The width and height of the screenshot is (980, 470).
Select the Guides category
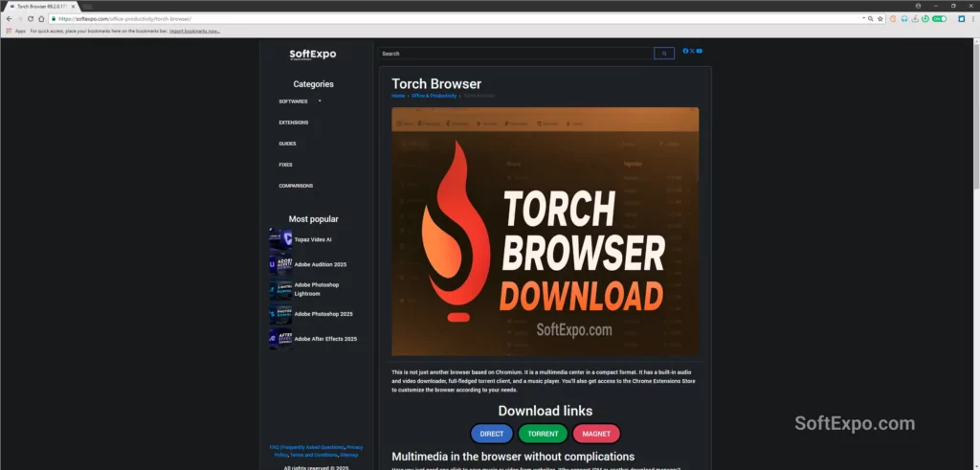coord(287,144)
